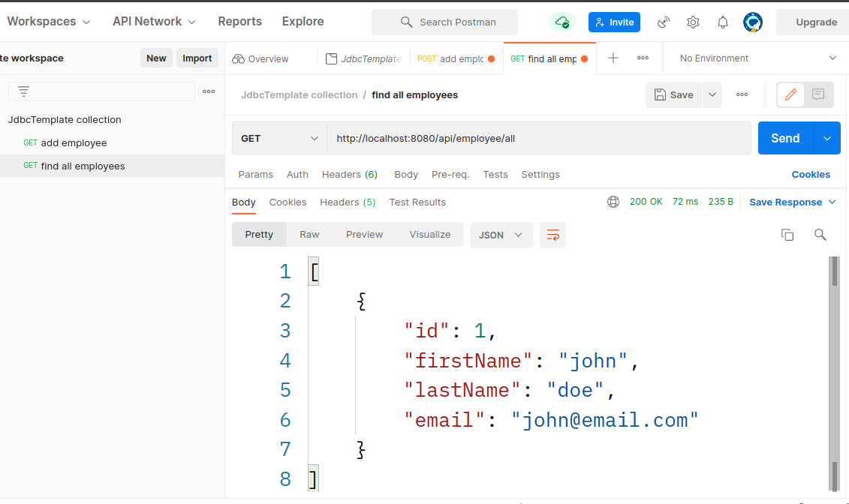Send the GET request

(x=785, y=139)
